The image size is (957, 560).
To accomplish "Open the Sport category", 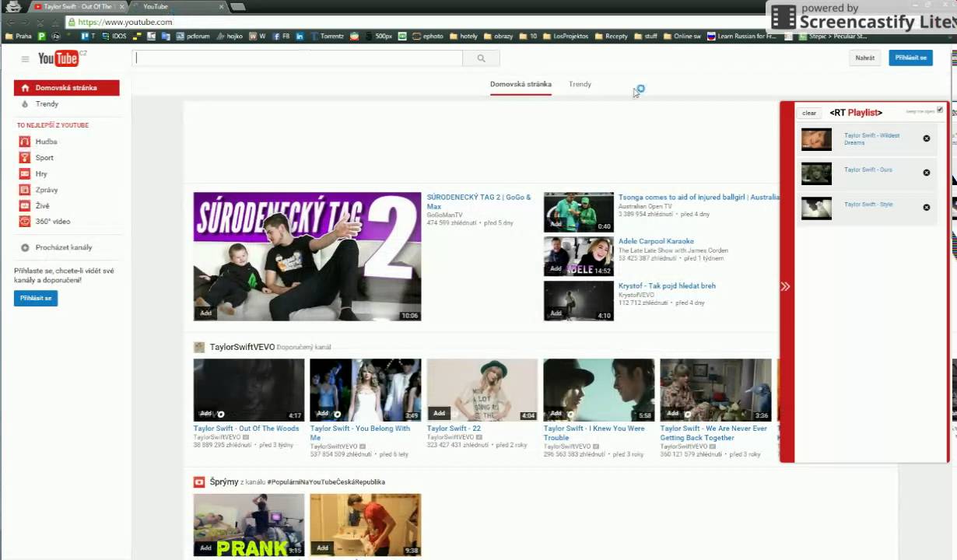I will (44, 158).
